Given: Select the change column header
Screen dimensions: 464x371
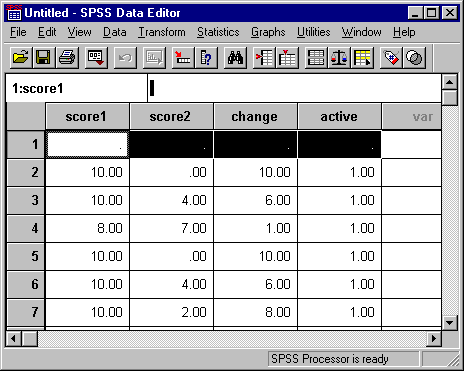Looking at the screenshot, I should 255,116.
